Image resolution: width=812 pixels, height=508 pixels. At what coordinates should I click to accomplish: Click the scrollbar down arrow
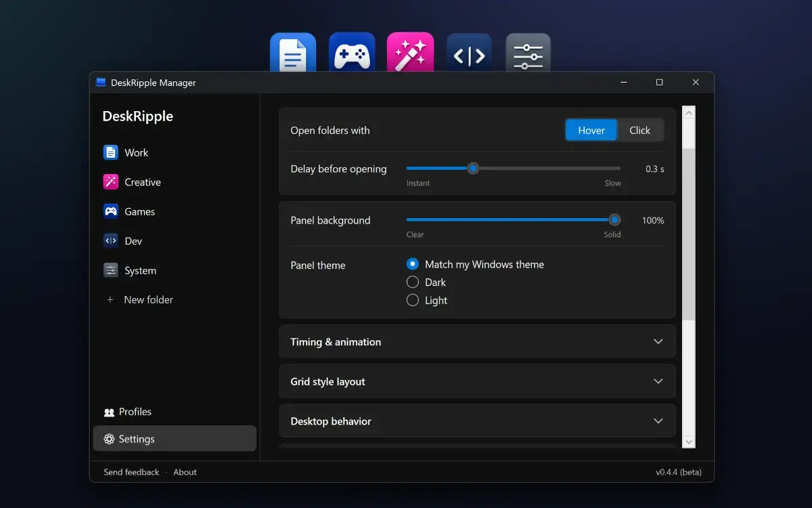(x=689, y=442)
